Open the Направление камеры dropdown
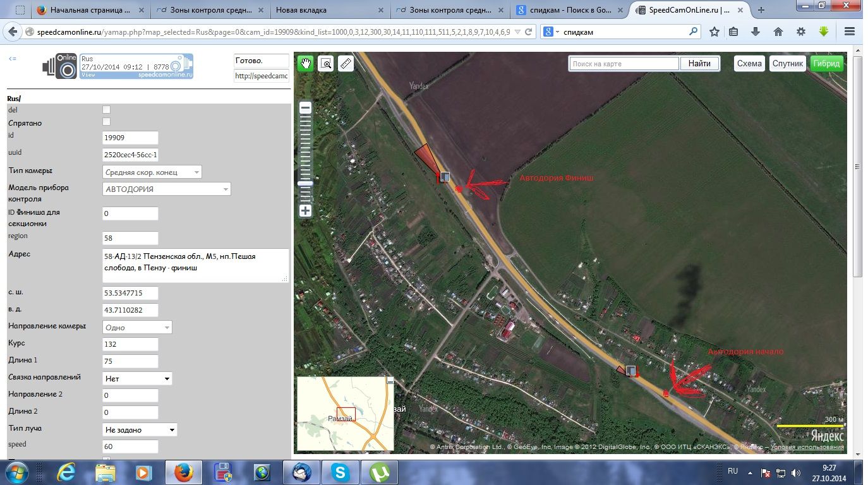The image size is (868, 485). (x=137, y=327)
